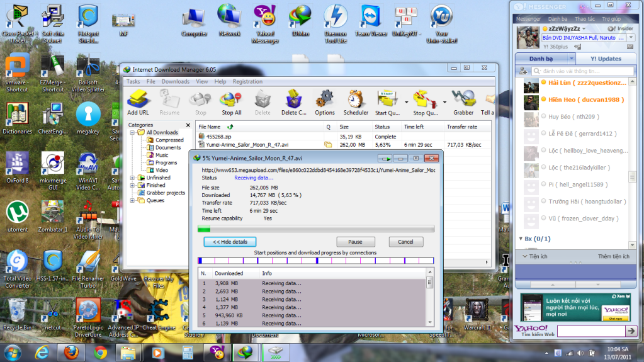Open µTorrent desktop shortcut icon
644x362 pixels.
17,213
